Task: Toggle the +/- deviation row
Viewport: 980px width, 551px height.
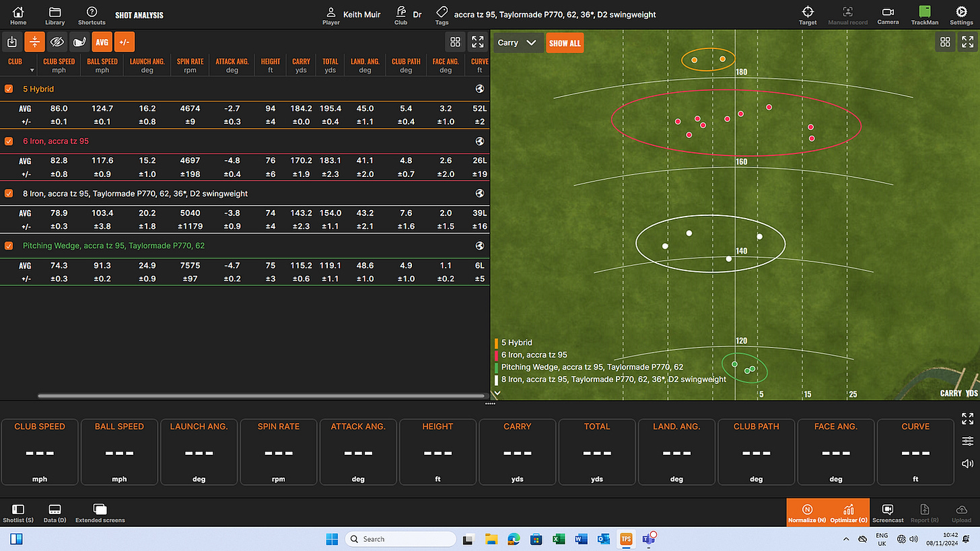Action: [124, 42]
